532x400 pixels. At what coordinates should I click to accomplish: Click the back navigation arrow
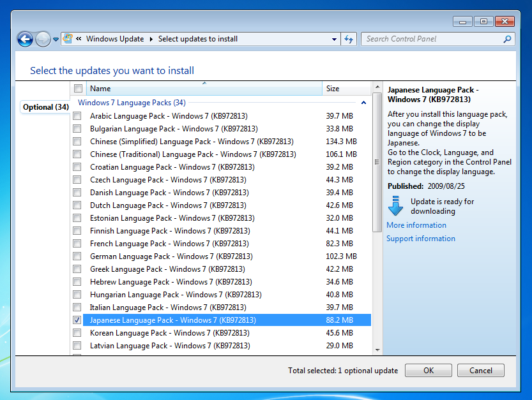[25, 39]
